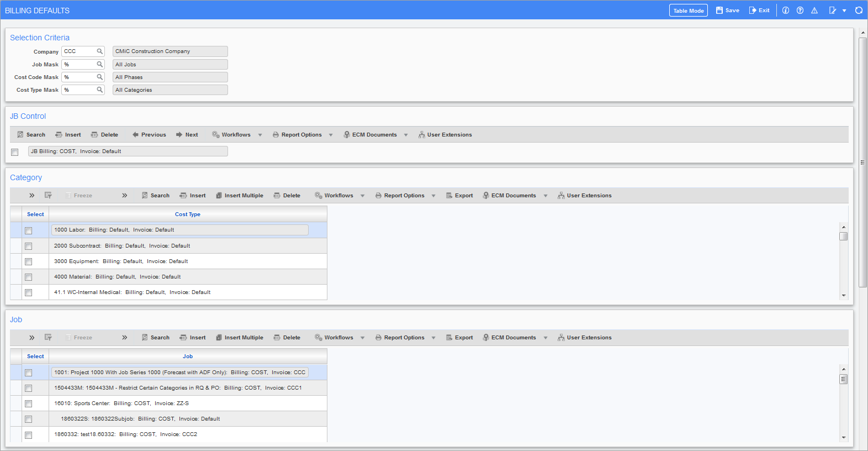Open User Extensions in JB Control toolbar

(x=444, y=135)
